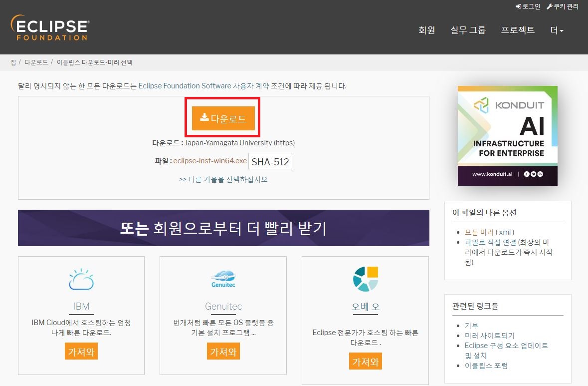Open the 실무 그룹 menu item

468,30
